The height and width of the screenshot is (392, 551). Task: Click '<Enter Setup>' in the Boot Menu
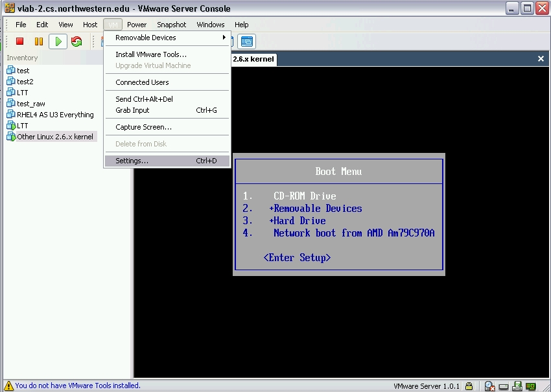(x=297, y=257)
